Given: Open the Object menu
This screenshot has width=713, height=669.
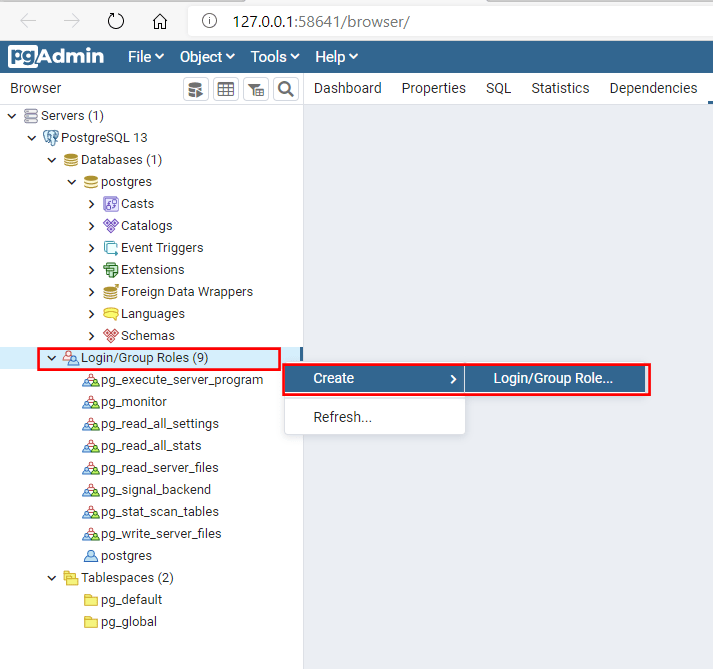Looking at the screenshot, I should click(x=207, y=57).
